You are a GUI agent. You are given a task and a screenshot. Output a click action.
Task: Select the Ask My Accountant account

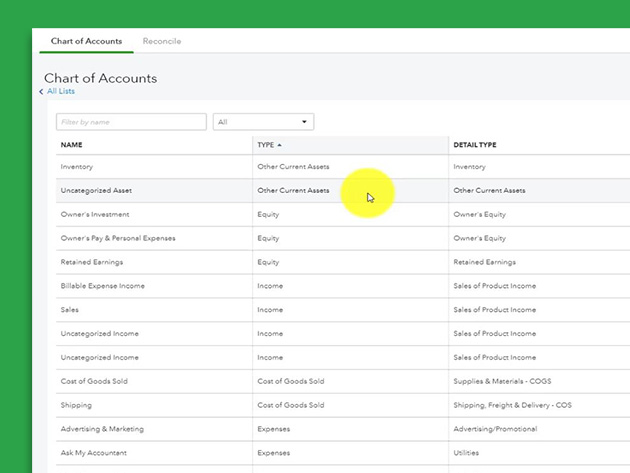pyautogui.click(x=94, y=453)
